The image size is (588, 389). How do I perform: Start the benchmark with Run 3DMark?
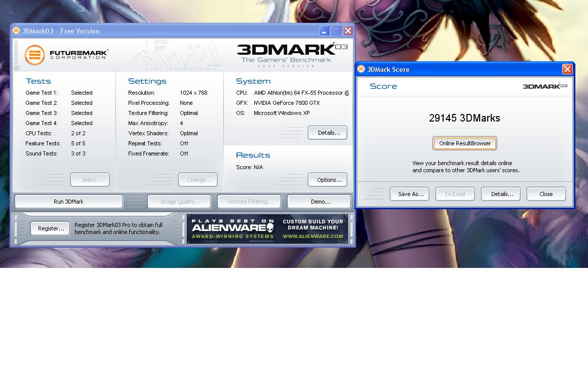pyautogui.click(x=68, y=202)
